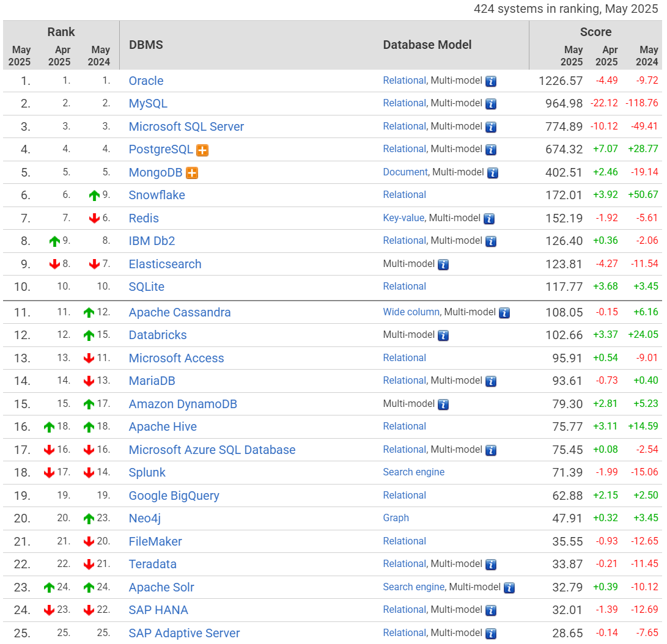Click Search engine link in Apache Solr row
The image size is (667, 644).
click(x=413, y=587)
